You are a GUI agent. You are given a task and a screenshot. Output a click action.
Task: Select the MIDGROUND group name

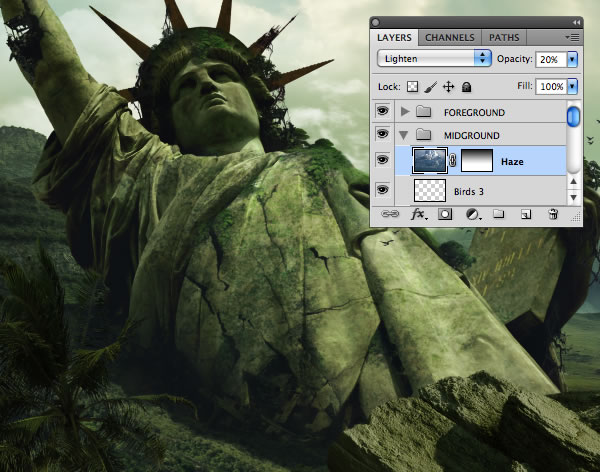tap(471, 136)
